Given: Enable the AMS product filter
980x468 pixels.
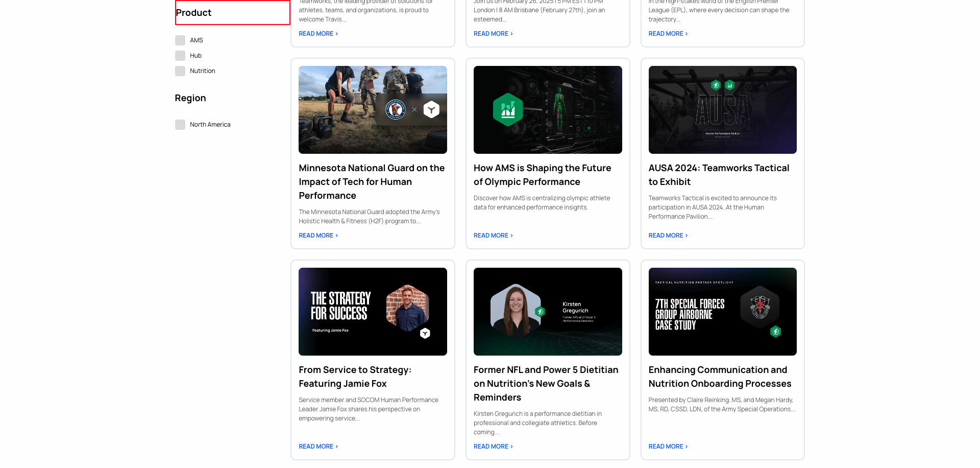Looking at the screenshot, I should coord(180,40).
